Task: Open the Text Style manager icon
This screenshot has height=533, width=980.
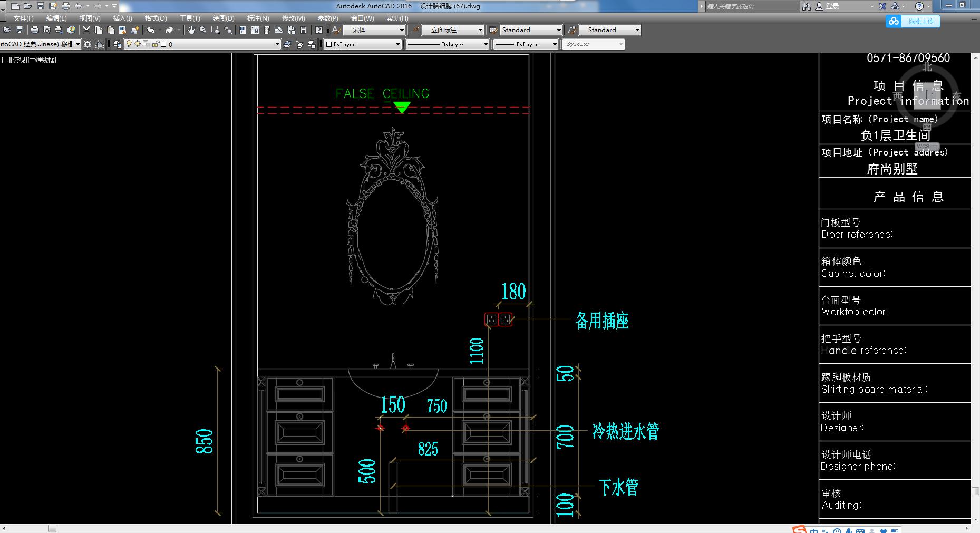Action: point(335,30)
